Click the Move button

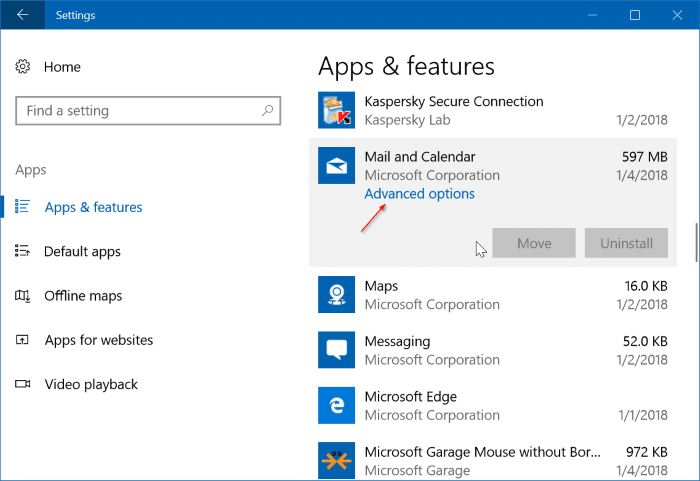click(x=534, y=243)
